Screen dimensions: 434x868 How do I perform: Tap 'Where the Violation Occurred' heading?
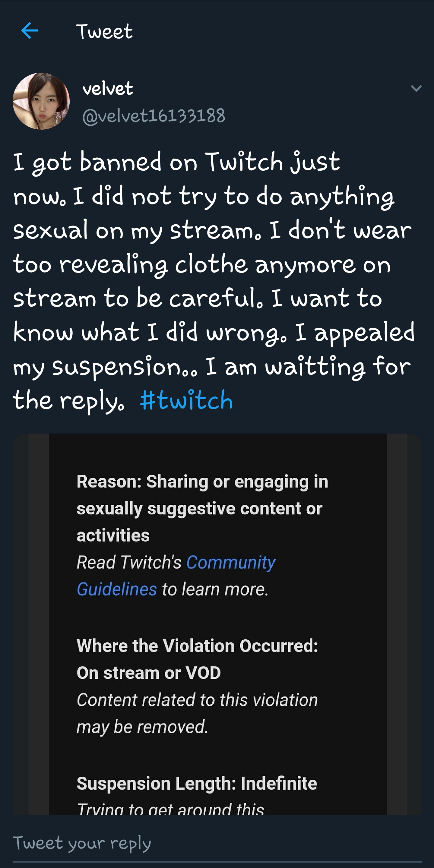pos(197,646)
